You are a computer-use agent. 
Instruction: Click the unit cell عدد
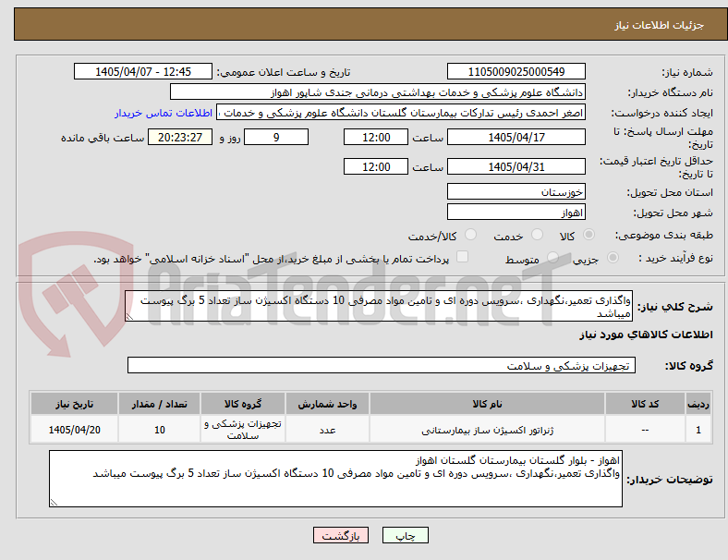pos(327,430)
